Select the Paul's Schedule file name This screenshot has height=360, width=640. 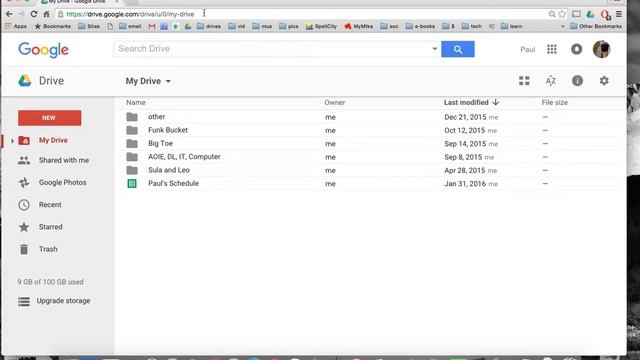click(x=173, y=183)
